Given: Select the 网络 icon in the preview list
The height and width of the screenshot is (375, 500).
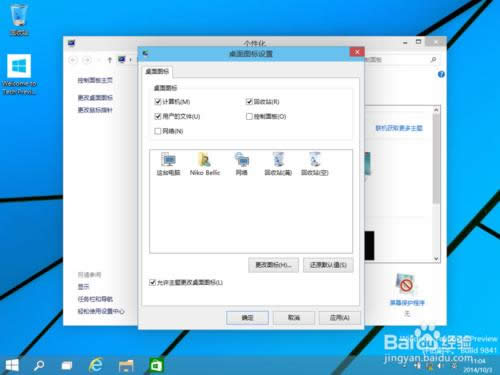Looking at the screenshot, I should [242, 164].
